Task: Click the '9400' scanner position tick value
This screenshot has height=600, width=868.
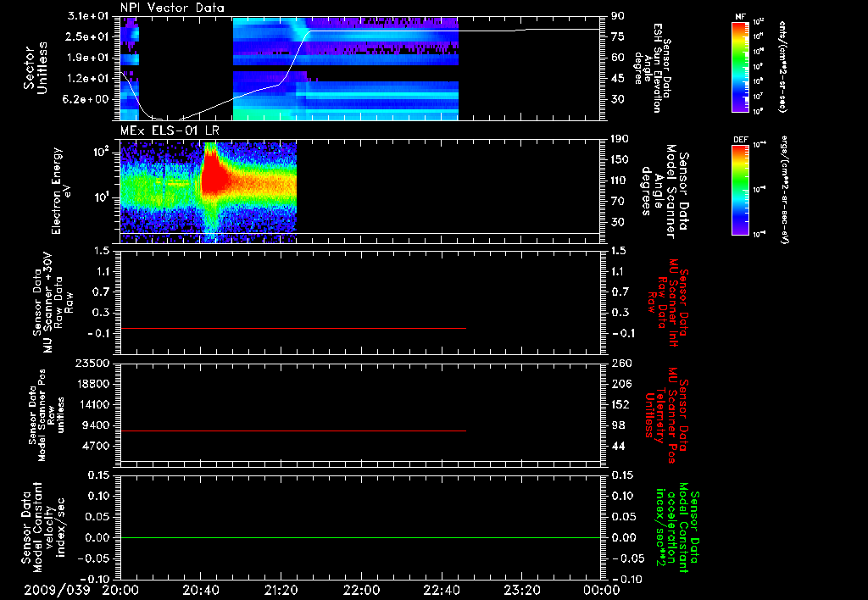Action: click(x=95, y=425)
